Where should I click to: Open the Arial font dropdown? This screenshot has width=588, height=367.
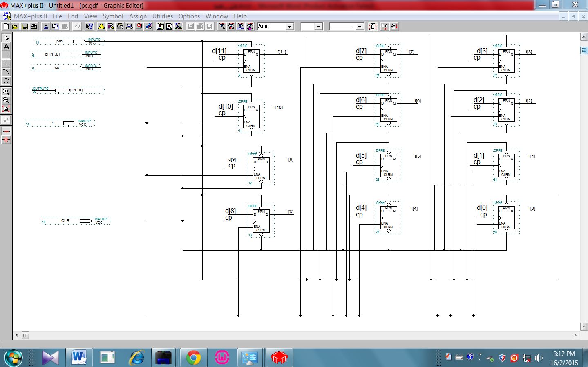coord(290,27)
